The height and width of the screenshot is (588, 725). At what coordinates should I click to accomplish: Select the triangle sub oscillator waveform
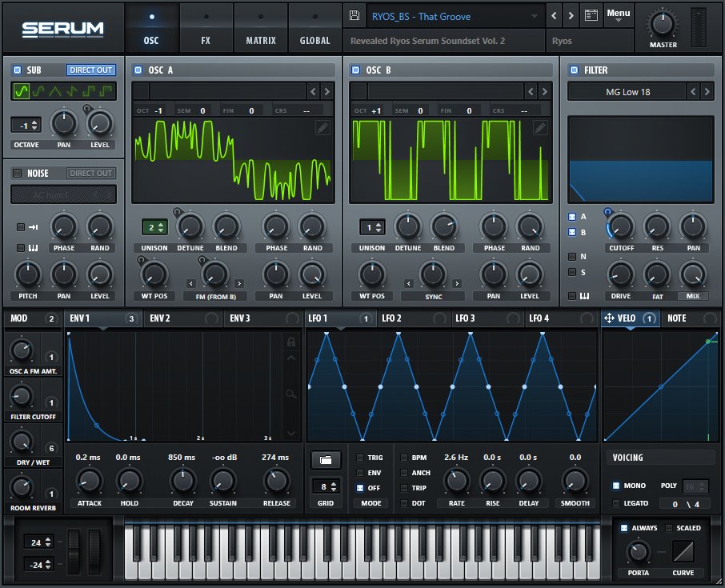[x=55, y=91]
